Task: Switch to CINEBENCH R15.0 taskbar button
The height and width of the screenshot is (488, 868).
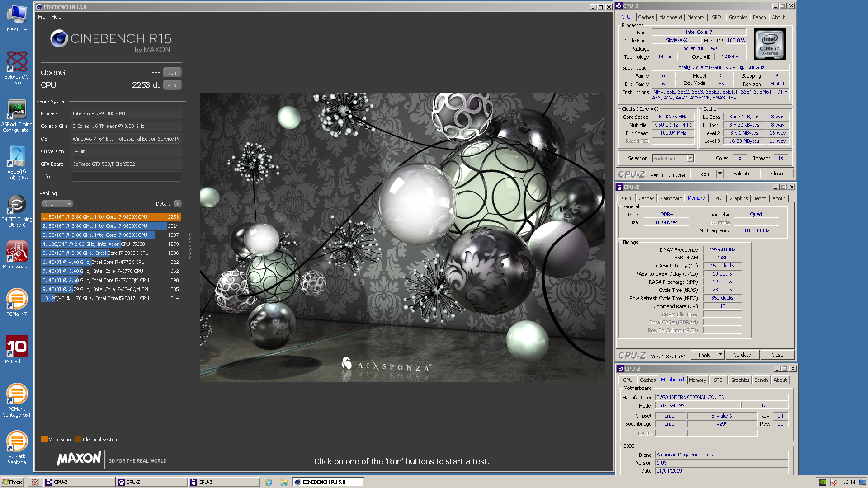Action: pyautogui.click(x=328, y=482)
